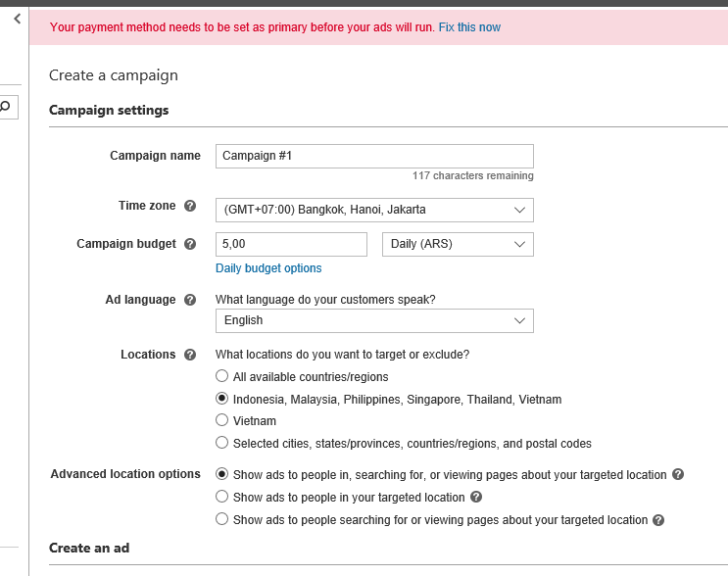Image resolution: width=728 pixels, height=576 pixels.
Task: Click the Campaign name text field
Action: point(374,156)
